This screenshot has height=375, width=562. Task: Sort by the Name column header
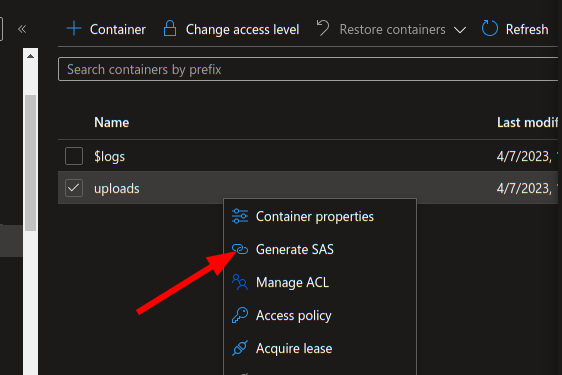[x=111, y=123]
